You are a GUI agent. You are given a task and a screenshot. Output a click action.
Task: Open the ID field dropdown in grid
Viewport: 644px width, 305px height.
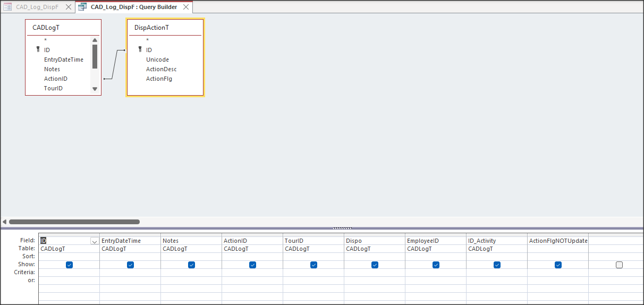click(95, 241)
